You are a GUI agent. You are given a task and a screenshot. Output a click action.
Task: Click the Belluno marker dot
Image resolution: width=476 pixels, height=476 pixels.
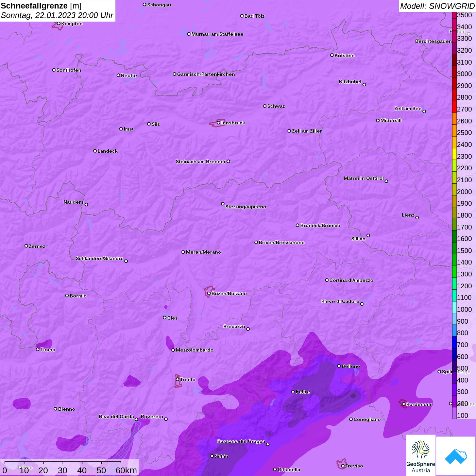(339, 366)
